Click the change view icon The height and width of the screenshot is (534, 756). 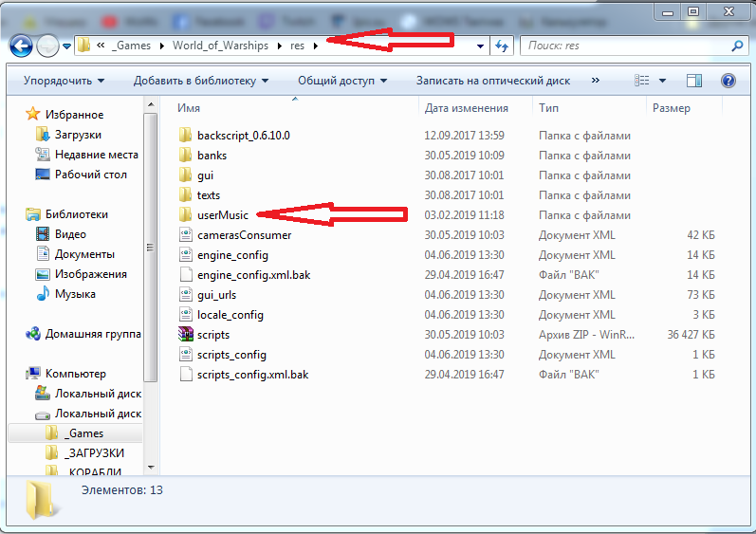[642, 81]
